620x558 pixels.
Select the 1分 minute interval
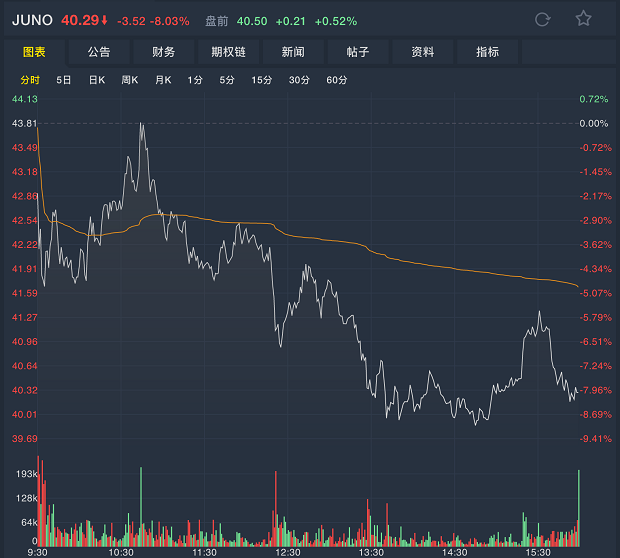[x=194, y=80]
